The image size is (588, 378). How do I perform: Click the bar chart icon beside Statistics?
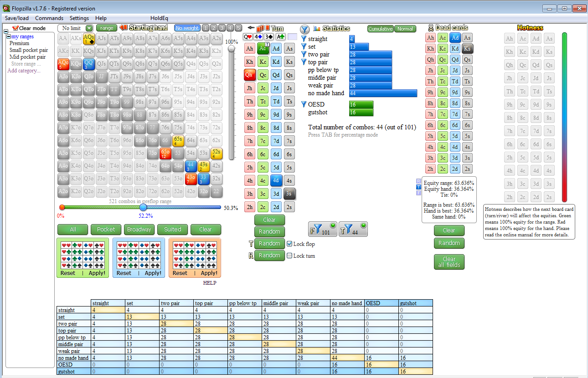317,28
